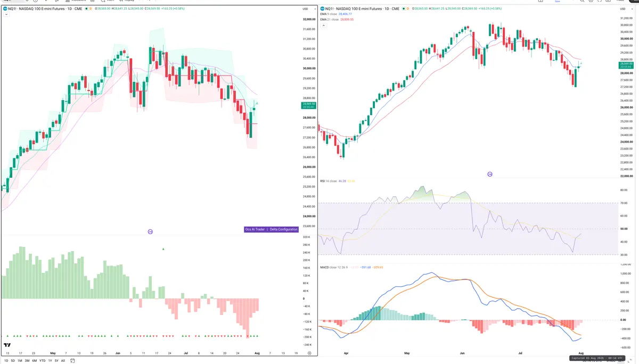Set time range to 1D
Image resolution: width=639 pixels, height=364 pixels.
[6, 361]
